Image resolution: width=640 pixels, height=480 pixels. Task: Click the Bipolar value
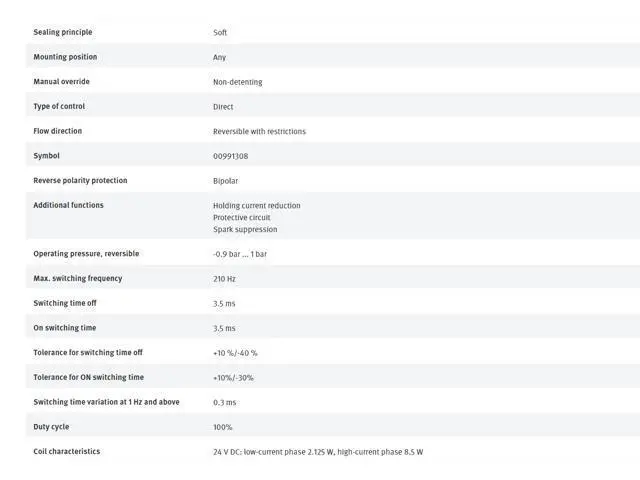coord(226,181)
